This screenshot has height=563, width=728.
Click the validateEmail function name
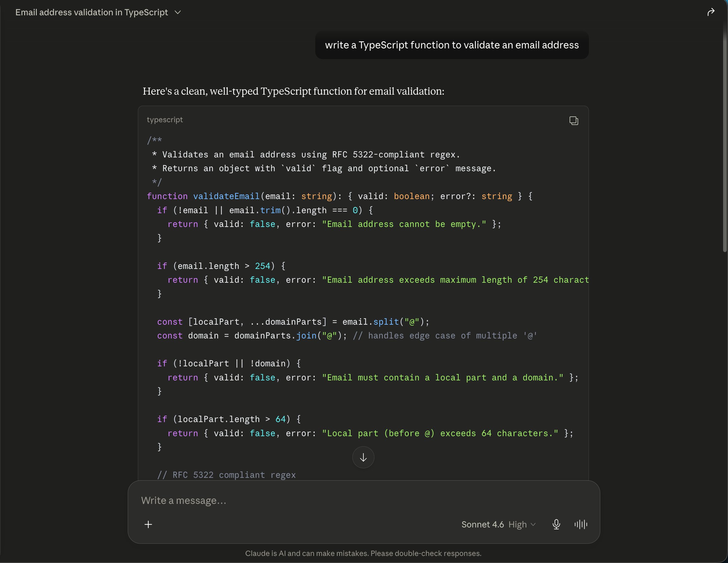[x=226, y=196]
